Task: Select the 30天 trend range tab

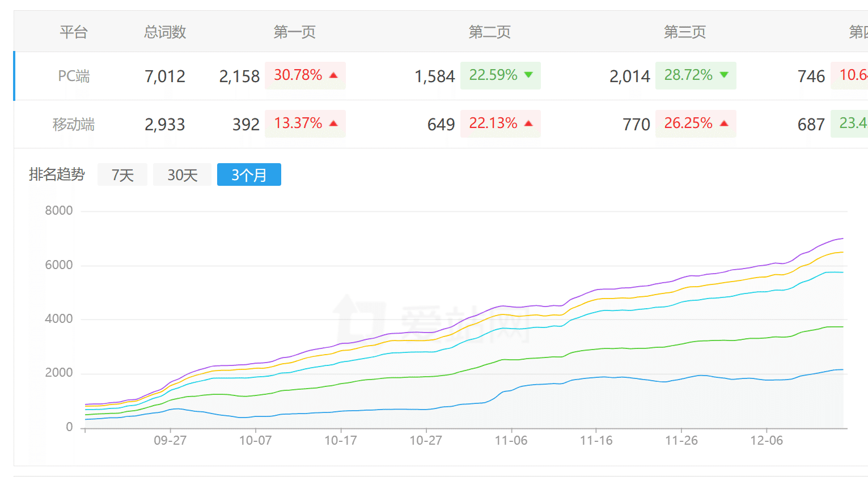Action: tap(182, 174)
